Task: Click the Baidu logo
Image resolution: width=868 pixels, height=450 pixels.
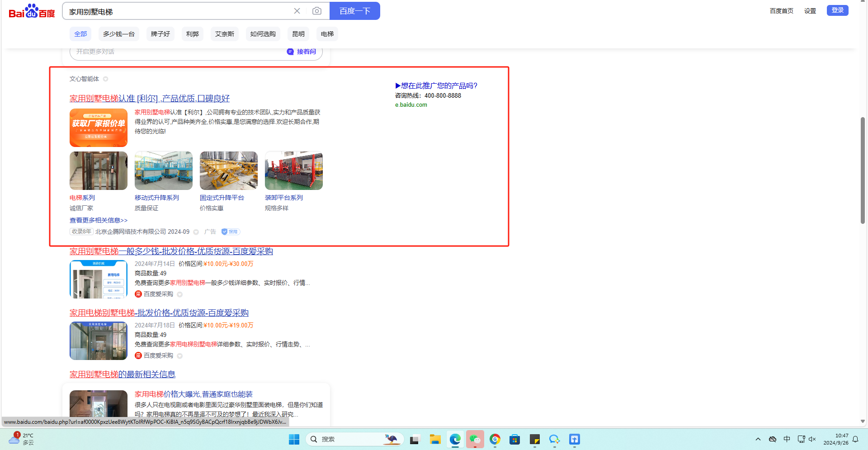Action: [x=32, y=11]
